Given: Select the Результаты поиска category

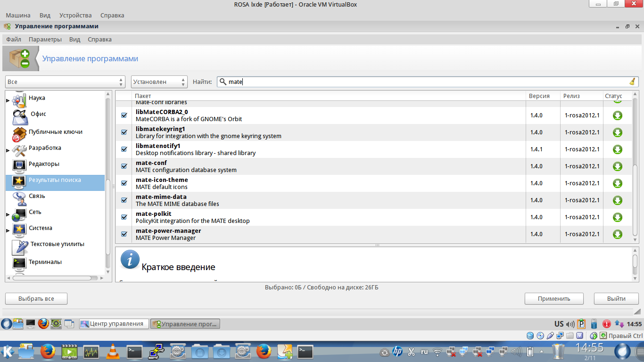Looking at the screenshot, I should [x=55, y=183].
